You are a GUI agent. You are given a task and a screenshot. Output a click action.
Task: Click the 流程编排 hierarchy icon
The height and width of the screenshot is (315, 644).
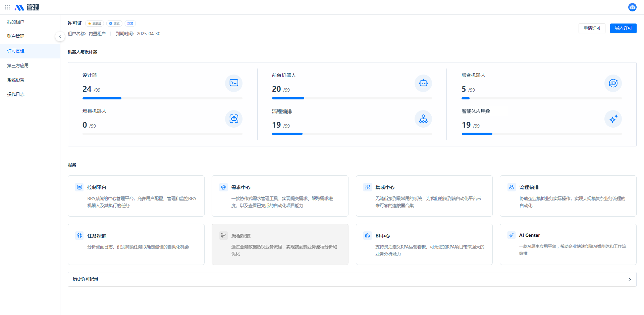tap(423, 119)
